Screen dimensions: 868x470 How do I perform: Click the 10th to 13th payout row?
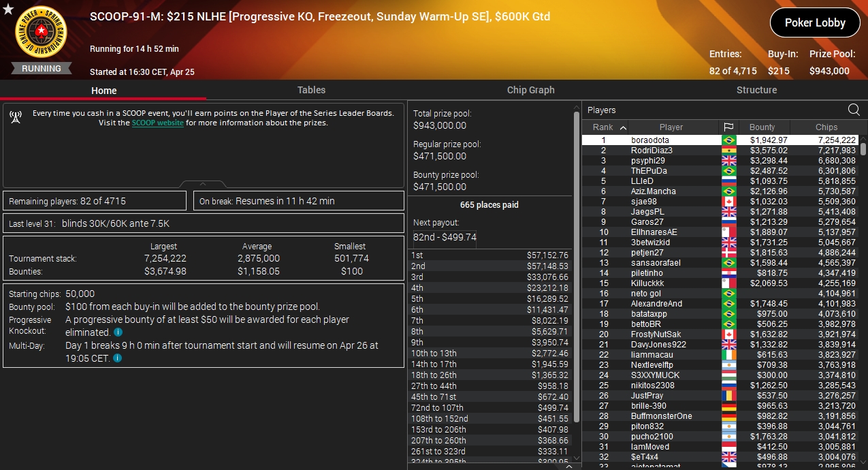[490, 353]
